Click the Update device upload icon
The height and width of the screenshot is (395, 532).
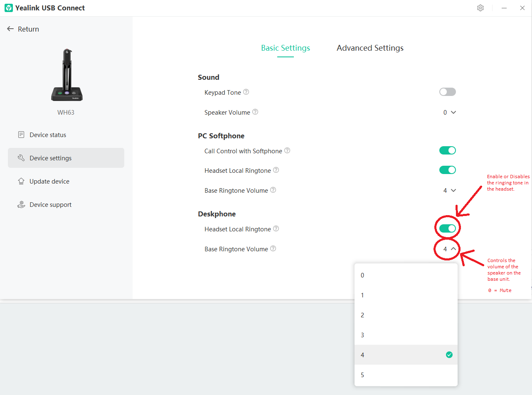click(x=21, y=181)
